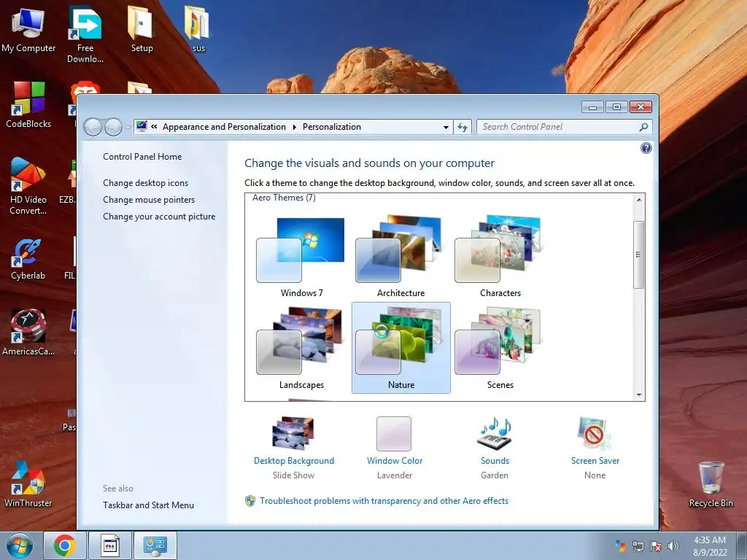
Task: Select the HD Video Converter shortcut
Action: [28, 186]
